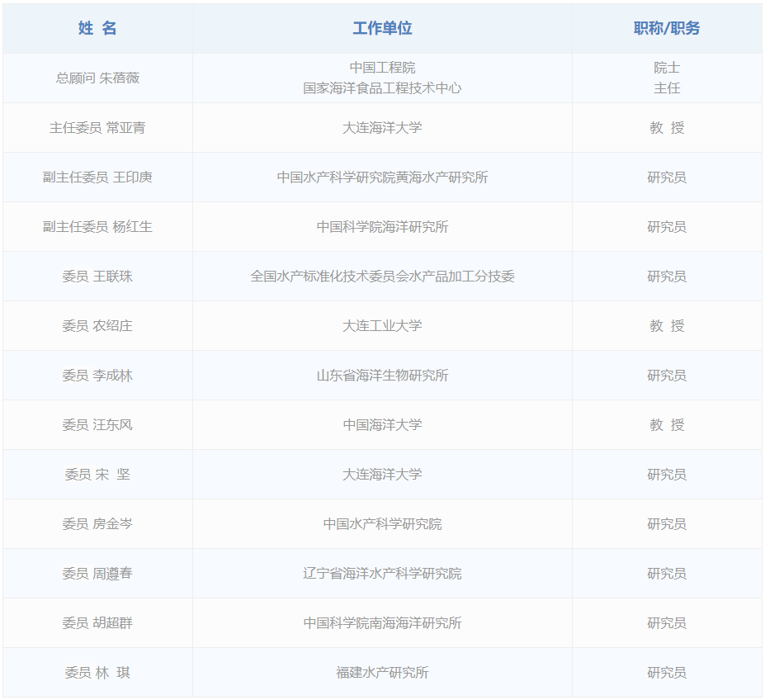Select the cell 委员 农绍庄
The image size is (765, 700).
(97, 325)
